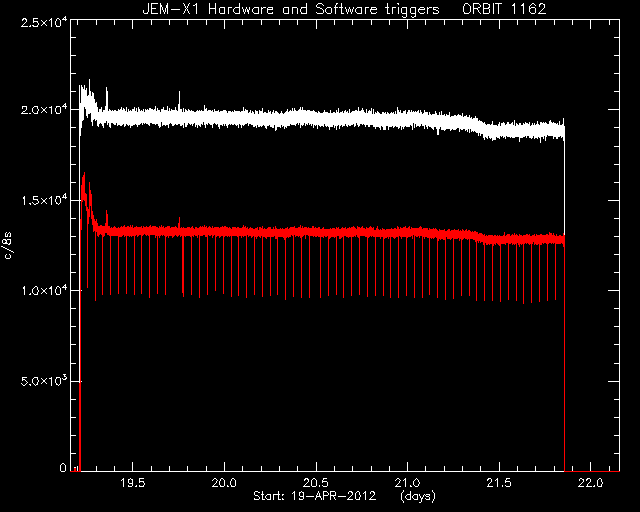Click the (days) unit label below x-axis
Screen dimensions: 640x512
pos(418,496)
